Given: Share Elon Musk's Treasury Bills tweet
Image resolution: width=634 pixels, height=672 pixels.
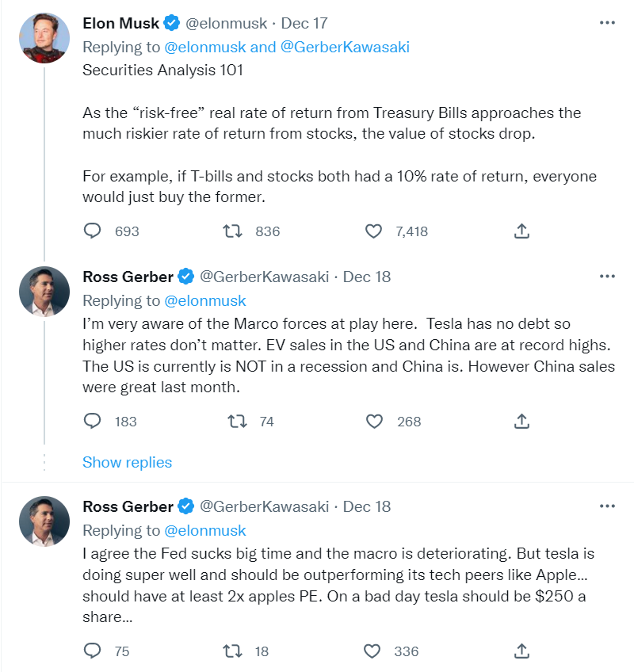Looking at the screenshot, I should coord(521,231).
